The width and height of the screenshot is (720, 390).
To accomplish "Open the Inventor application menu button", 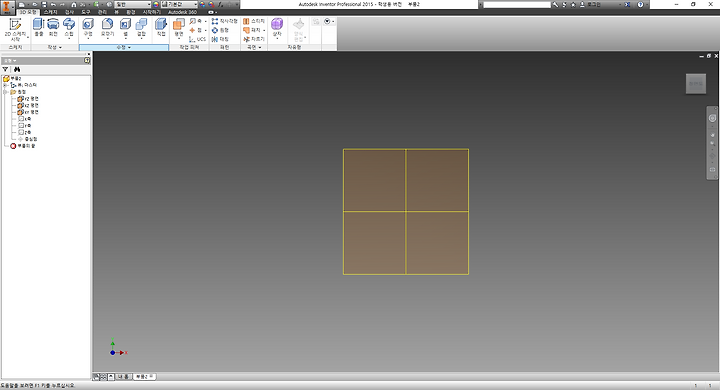I will (x=7, y=7).
